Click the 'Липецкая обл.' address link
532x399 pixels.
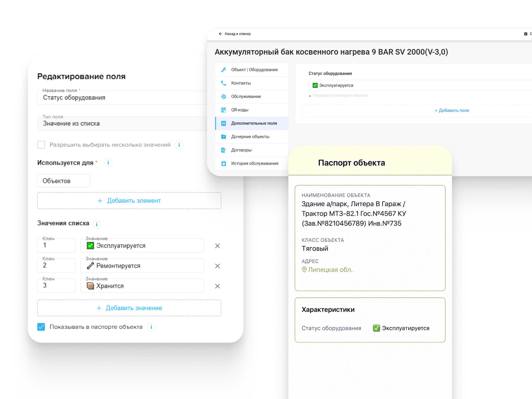pyautogui.click(x=330, y=270)
